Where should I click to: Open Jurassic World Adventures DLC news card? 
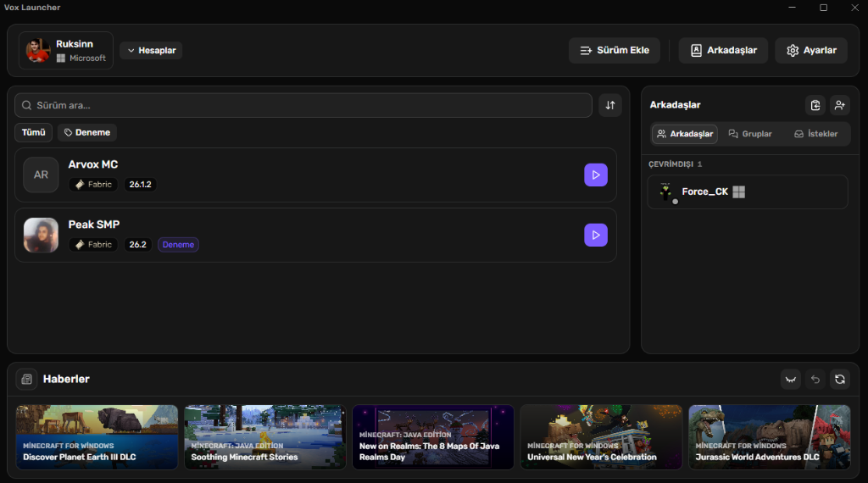coord(770,437)
